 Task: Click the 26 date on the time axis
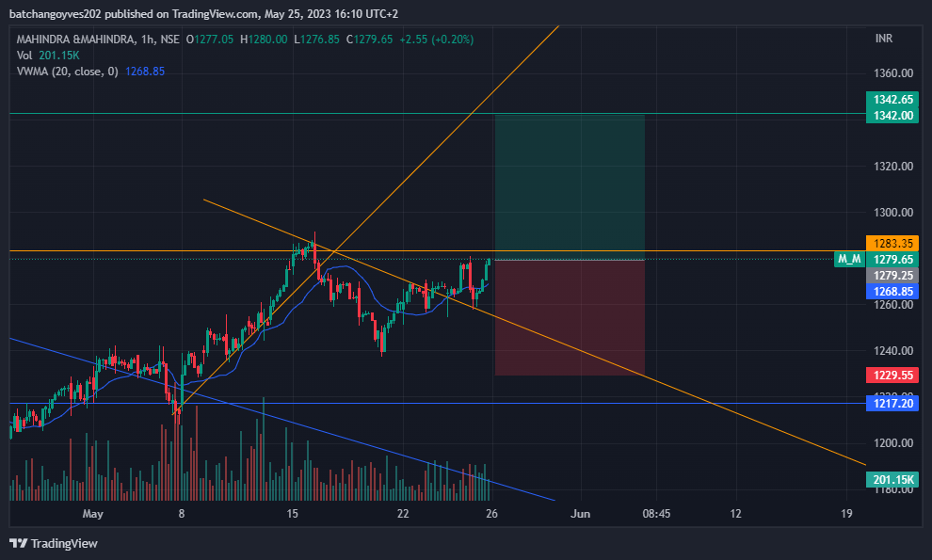[491, 514]
